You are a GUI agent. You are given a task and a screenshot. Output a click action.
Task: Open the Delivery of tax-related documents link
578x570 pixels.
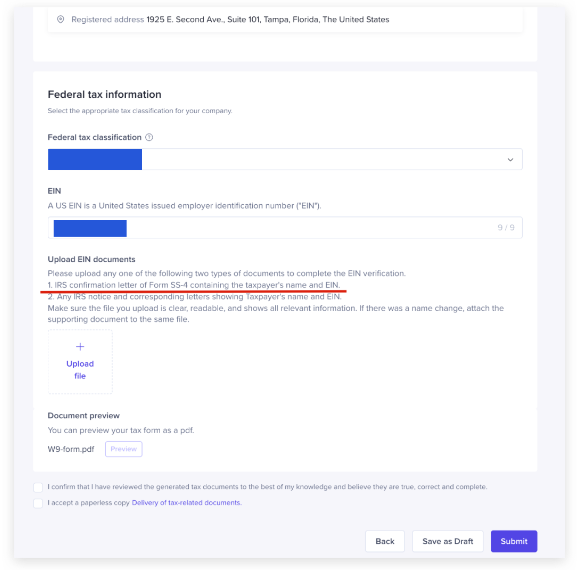pos(187,503)
